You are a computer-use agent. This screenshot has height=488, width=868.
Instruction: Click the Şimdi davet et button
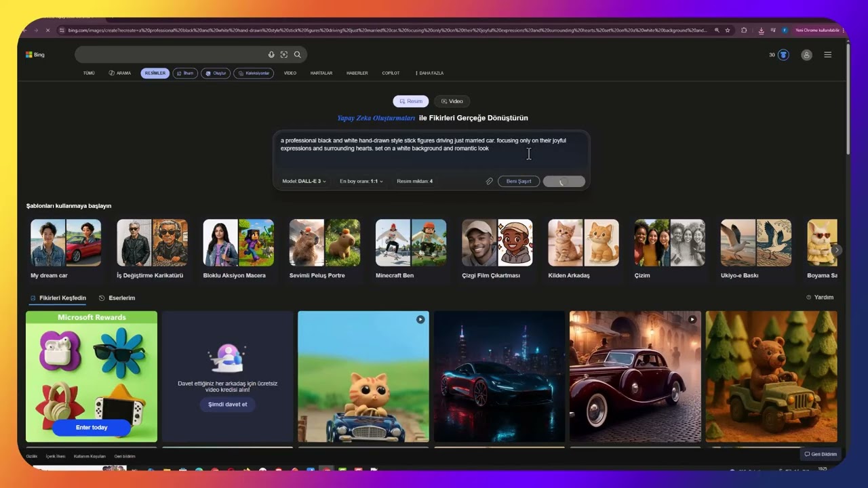[228, 404]
